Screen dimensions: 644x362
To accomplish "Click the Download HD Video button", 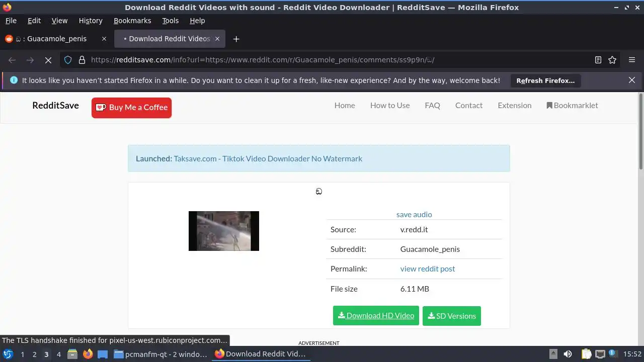I will (376, 316).
